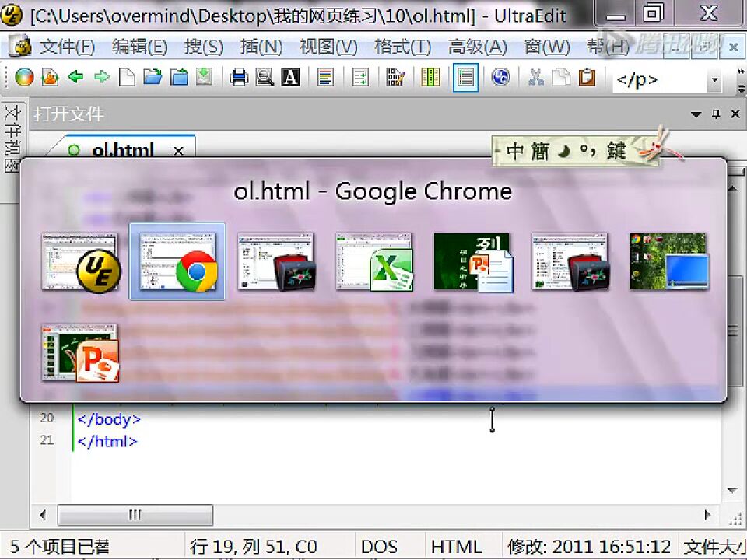The image size is (747, 560).
Task: Open the 窗(W) window menu
Action: click(547, 47)
